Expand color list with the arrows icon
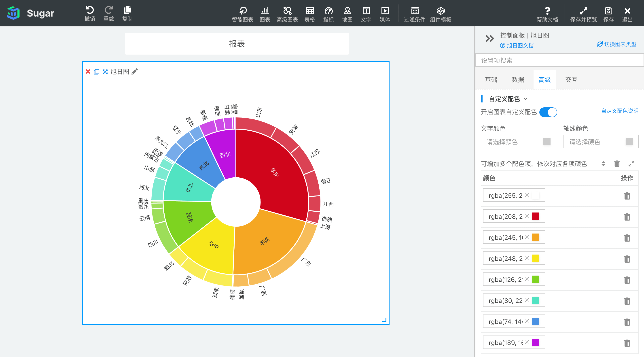Viewport: 644px width, 357px height. tap(631, 164)
